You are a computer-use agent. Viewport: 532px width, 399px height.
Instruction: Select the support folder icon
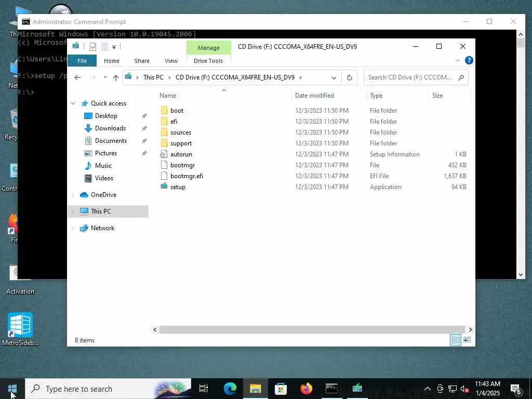point(164,143)
